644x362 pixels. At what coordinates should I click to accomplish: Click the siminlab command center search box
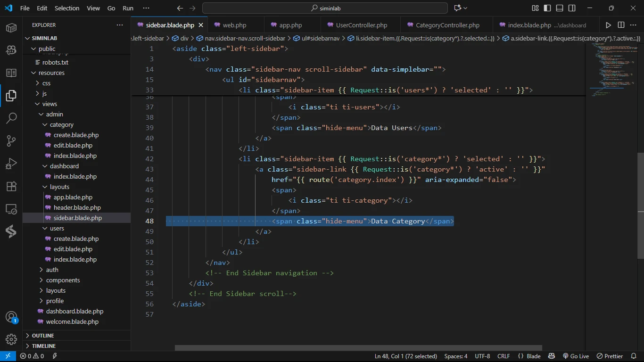(x=325, y=8)
